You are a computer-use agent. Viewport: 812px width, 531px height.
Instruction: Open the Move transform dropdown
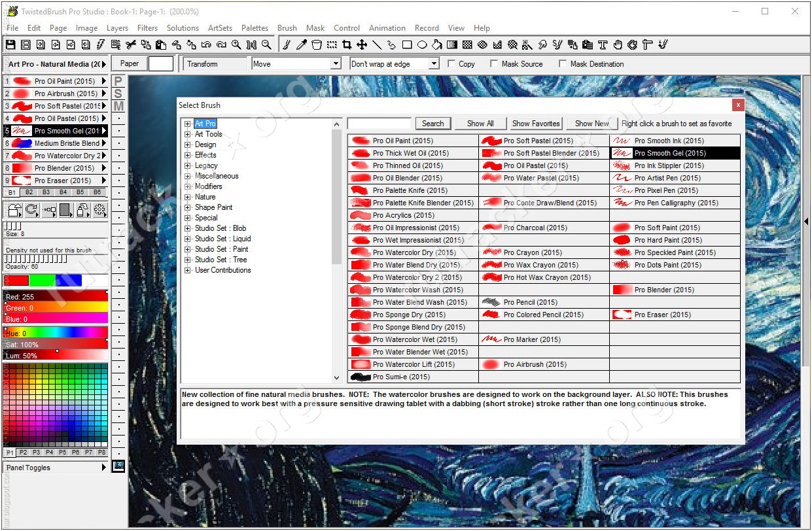(x=336, y=64)
